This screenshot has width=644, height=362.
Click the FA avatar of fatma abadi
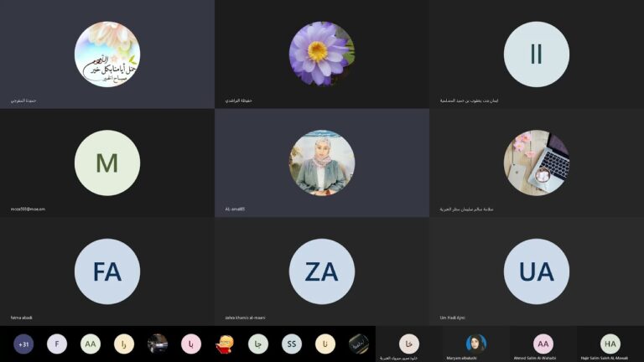point(107,271)
